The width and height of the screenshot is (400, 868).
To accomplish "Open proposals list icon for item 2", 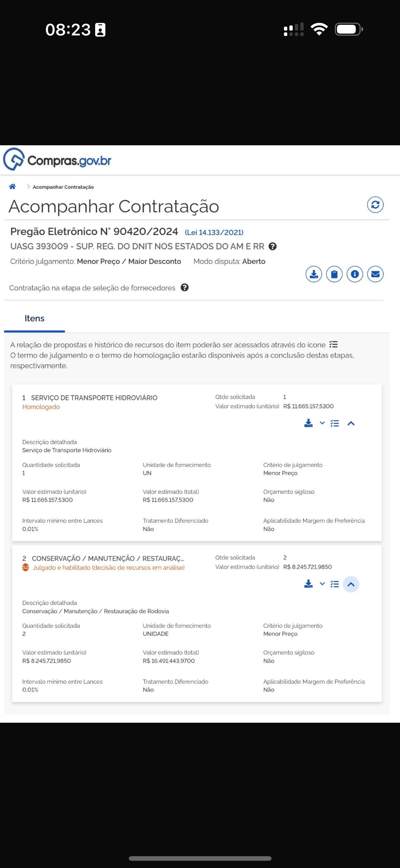I will tap(335, 584).
